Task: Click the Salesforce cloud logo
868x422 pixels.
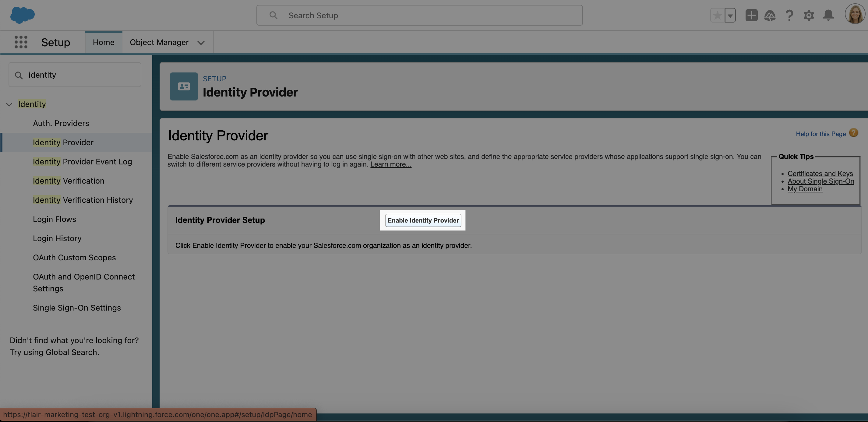Action: click(22, 15)
